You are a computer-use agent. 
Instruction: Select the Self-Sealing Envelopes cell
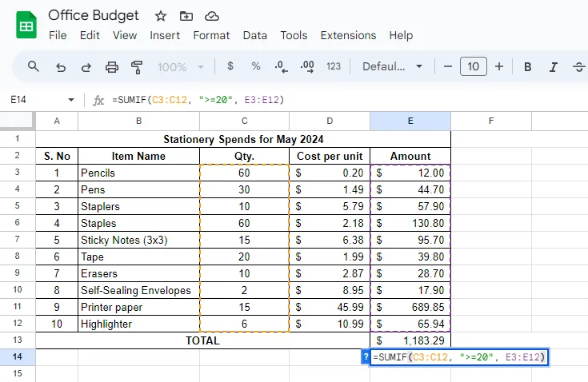tap(138, 290)
